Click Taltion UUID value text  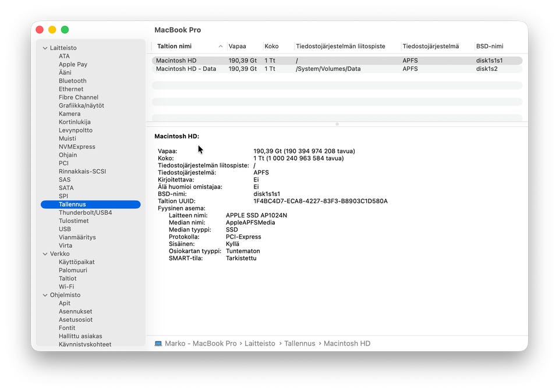coord(320,201)
